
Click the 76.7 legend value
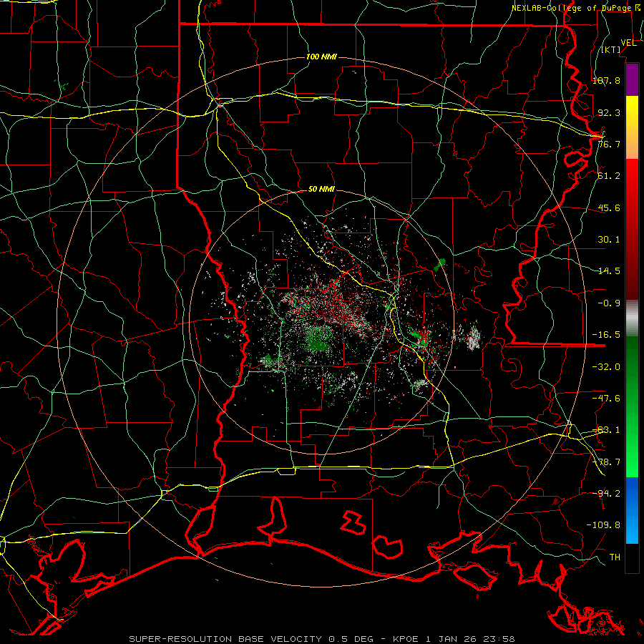(x=609, y=144)
